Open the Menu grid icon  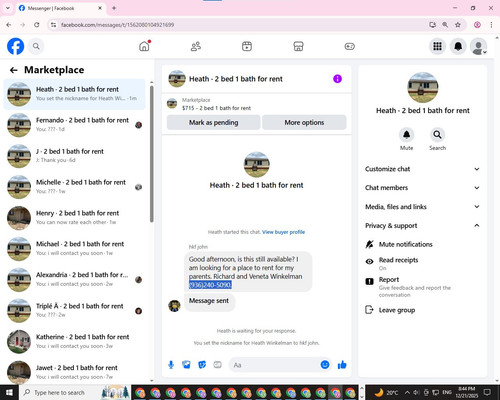tap(437, 46)
